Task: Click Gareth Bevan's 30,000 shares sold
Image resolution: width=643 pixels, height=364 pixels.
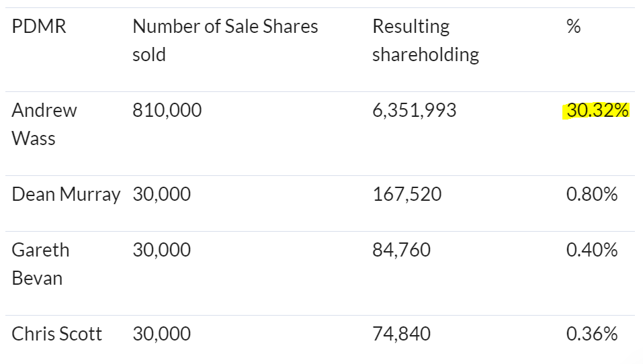Action: click(161, 250)
